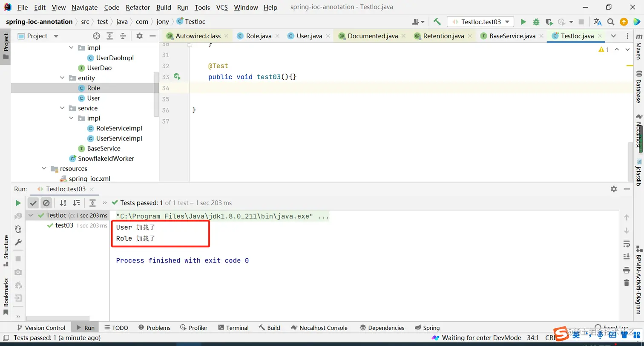Toggle alphabetical sorting of test results
The height and width of the screenshot is (346, 644).
point(63,203)
